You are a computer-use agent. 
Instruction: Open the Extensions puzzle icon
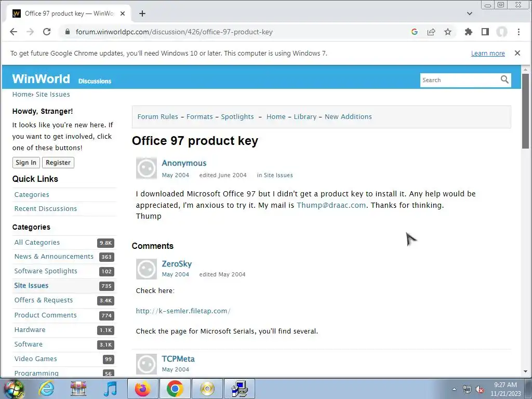(469, 32)
